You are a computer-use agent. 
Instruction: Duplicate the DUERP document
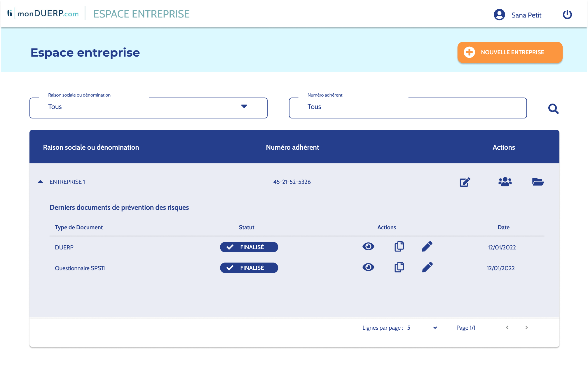click(399, 247)
